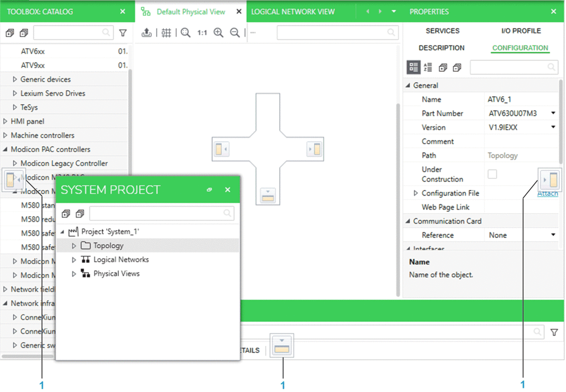Expand the HMI panel catalog category
The height and width of the screenshot is (392, 566).
pos(5,121)
